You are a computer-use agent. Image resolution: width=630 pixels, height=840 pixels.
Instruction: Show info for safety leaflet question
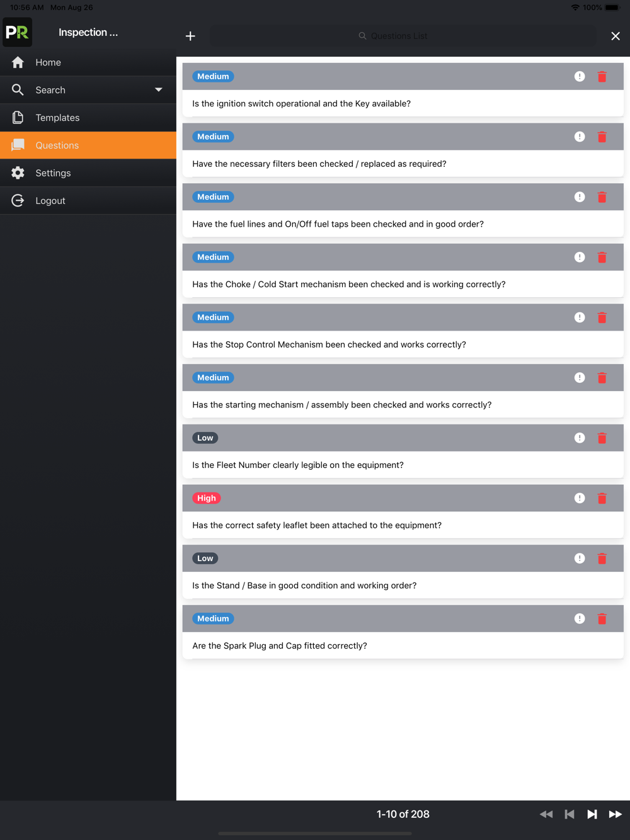click(580, 498)
